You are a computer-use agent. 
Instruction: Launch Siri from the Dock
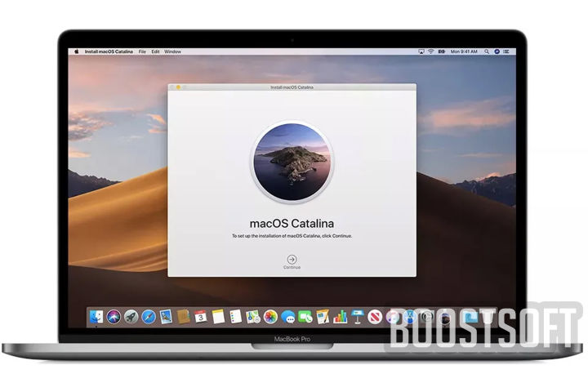point(114,317)
